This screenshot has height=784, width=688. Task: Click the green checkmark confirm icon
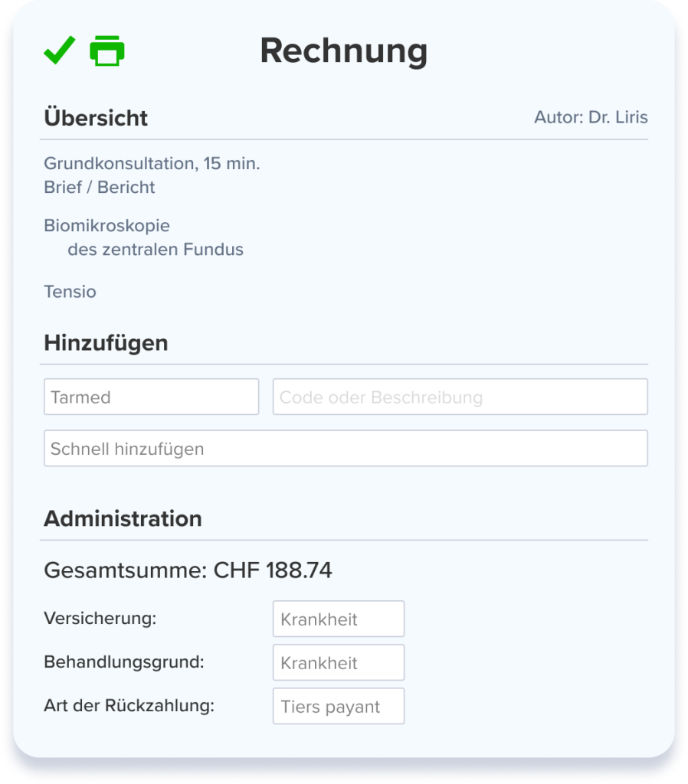pyautogui.click(x=59, y=51)
